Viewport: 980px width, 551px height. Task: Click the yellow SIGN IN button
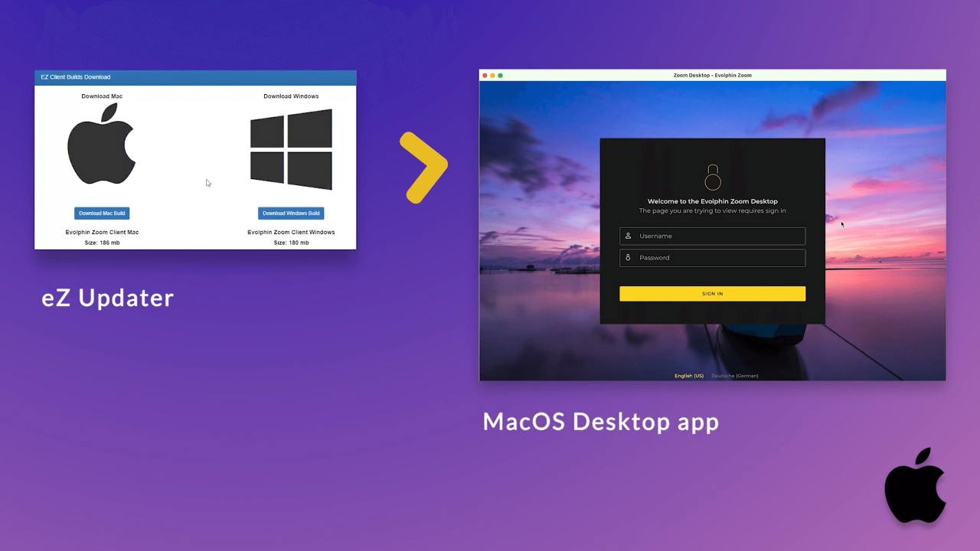tap(712, 294)
